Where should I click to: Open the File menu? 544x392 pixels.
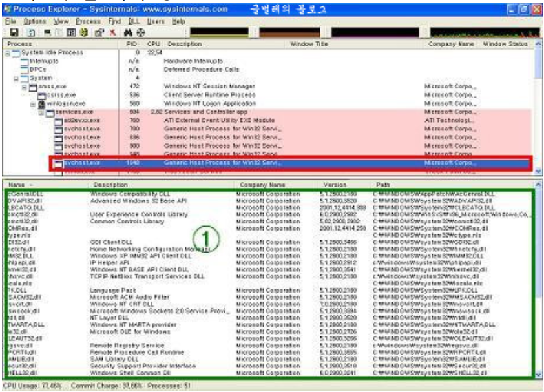[x=11, y=21]
